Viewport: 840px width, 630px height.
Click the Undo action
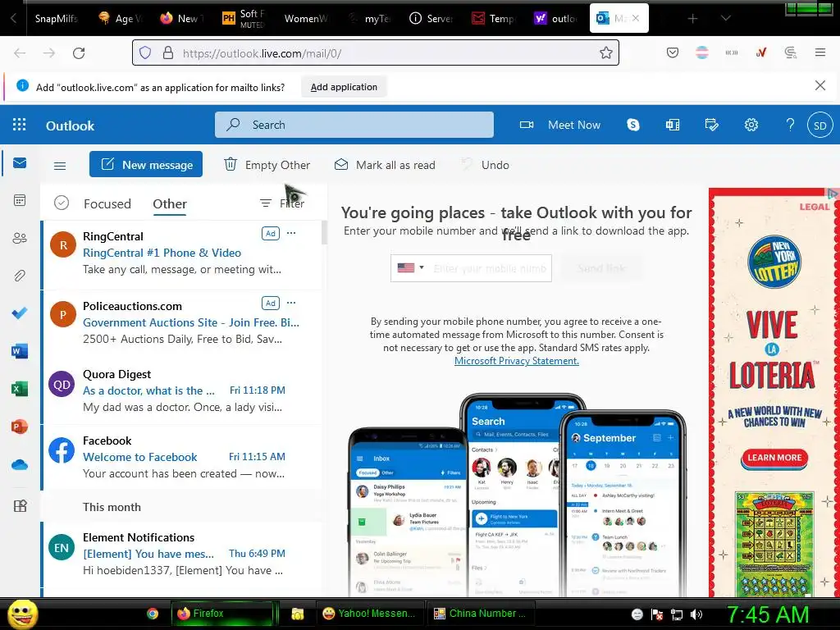pos(486,164)
